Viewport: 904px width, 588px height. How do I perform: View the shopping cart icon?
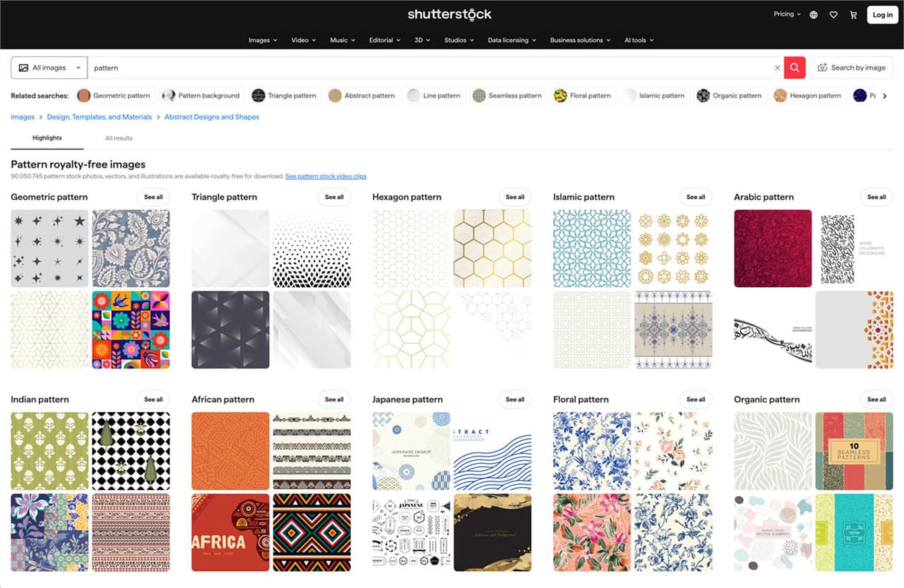click(x=853, y=14)
